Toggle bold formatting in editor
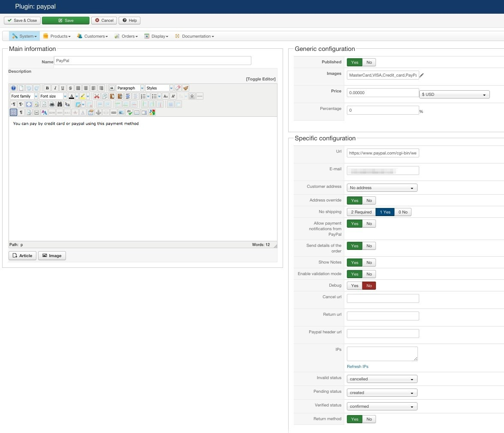Viewport: 504px width, 433px height. 47,88
